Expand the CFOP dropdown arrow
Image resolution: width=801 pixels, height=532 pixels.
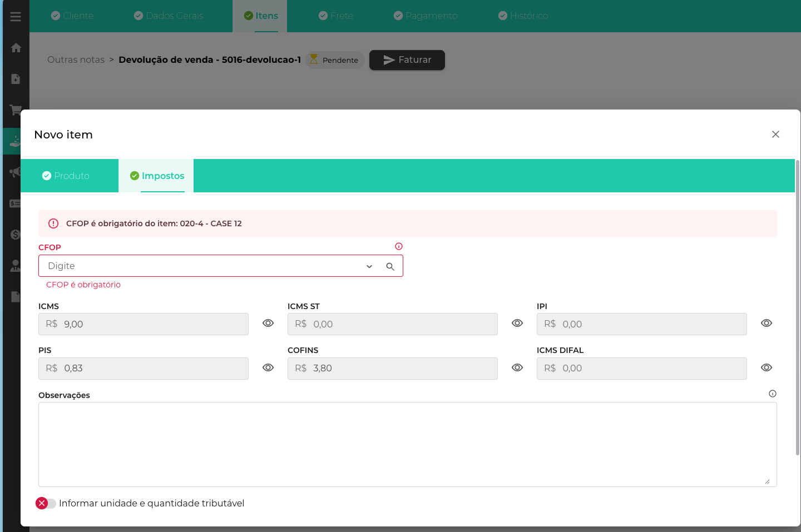point(369,266)
